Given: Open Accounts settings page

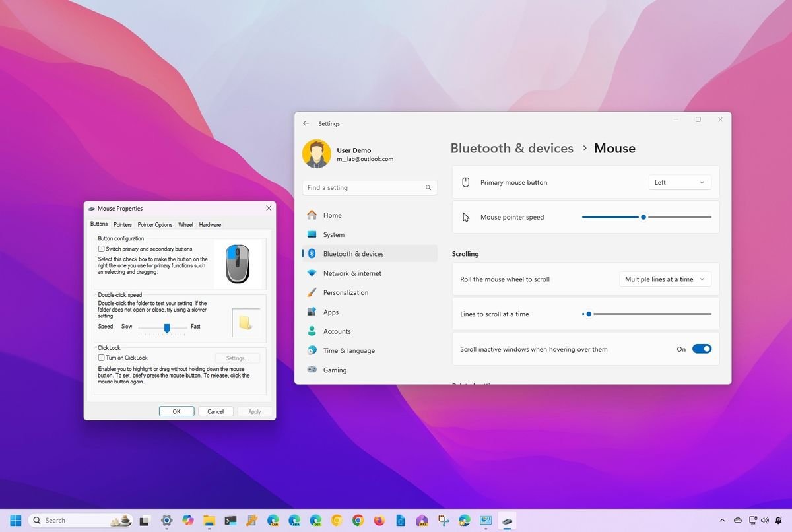Looking at the screenshot, I should tap(370, 331).
